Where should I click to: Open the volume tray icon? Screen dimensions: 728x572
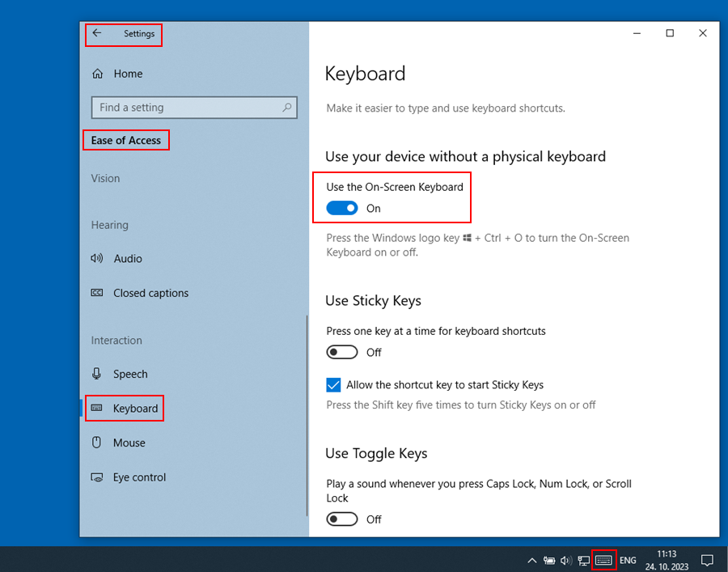pos(566,561)
